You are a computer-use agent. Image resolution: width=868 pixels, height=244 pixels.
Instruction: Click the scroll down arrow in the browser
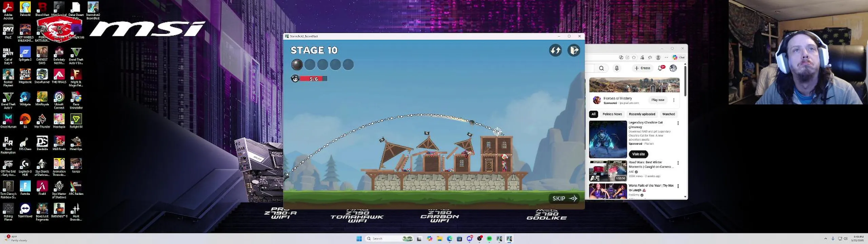685,197
